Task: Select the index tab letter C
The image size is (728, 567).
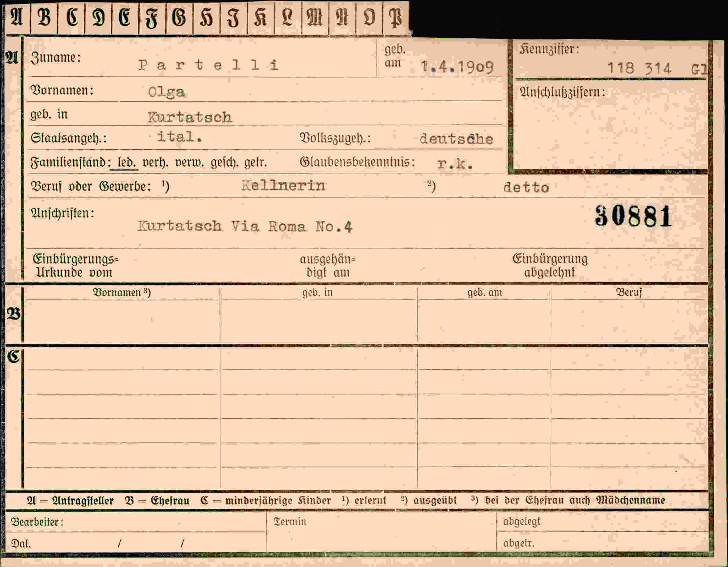Action: (71, 17)
